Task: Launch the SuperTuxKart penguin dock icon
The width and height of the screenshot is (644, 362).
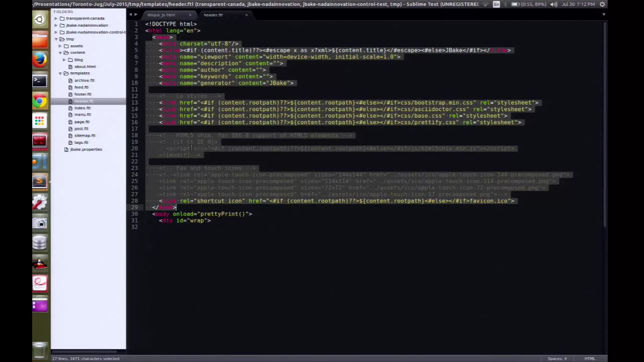Action: pos(40,263)
